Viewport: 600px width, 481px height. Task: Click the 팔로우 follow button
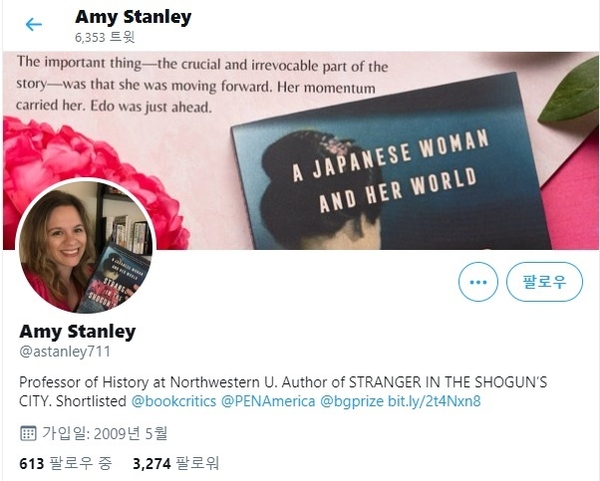click(544, 282)
